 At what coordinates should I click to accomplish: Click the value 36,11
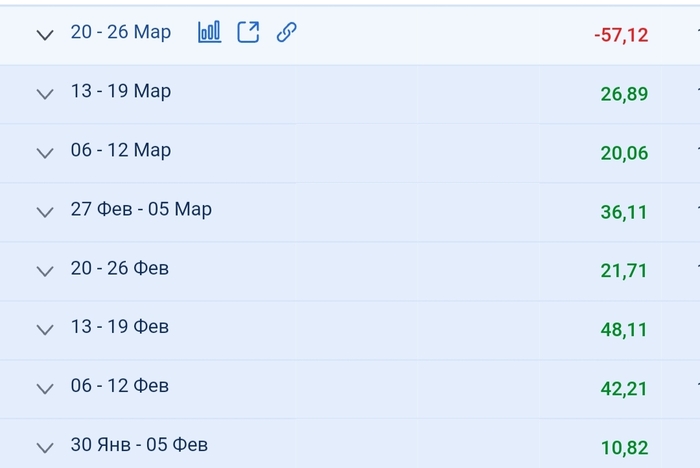point(624,212)
